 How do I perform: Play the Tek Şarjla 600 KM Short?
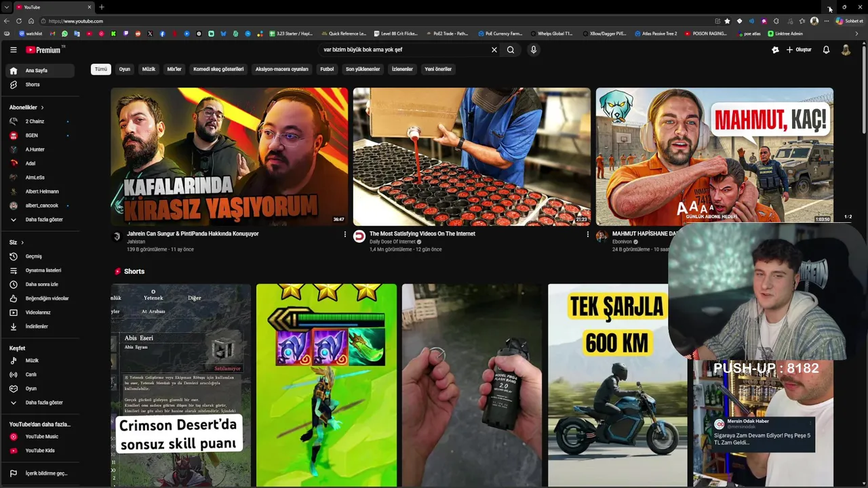(617, 385)
